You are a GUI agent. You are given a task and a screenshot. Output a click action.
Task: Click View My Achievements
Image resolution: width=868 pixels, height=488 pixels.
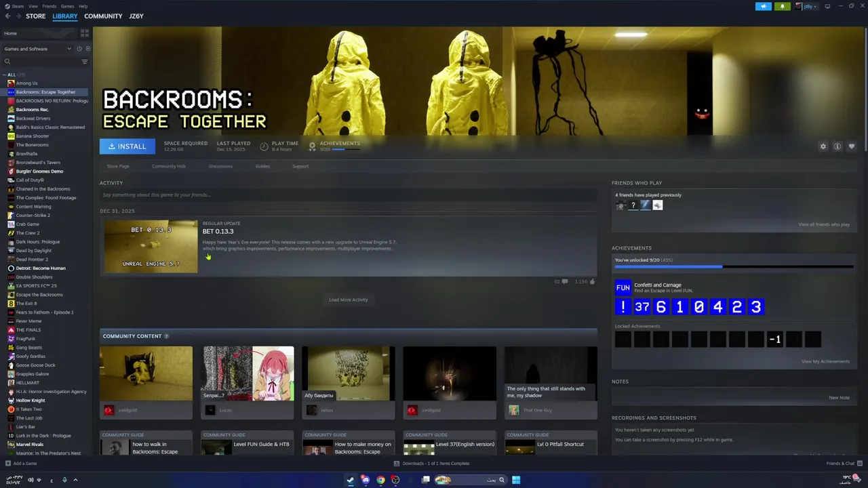point(825,361)
